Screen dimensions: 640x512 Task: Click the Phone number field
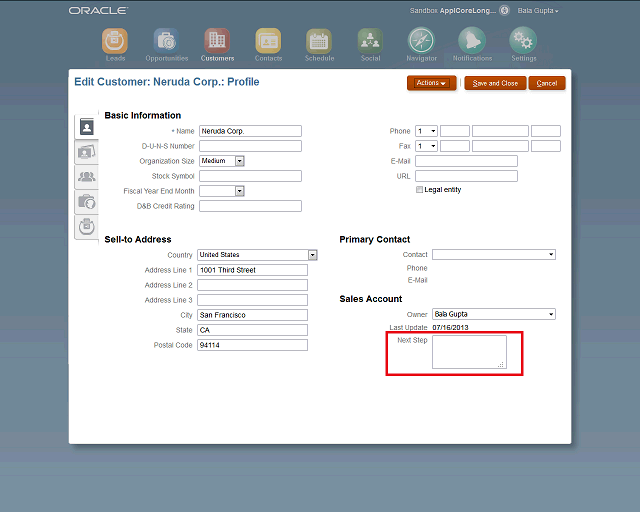pyautogui.click(x=500, y=131)
